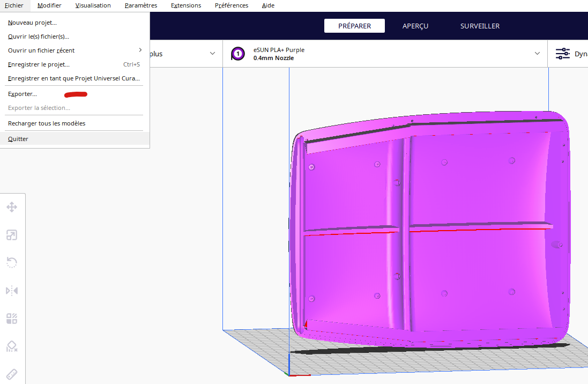The image size is (588, 384).
Task: Select the Scale tool
Action: (x=12, y=235)
